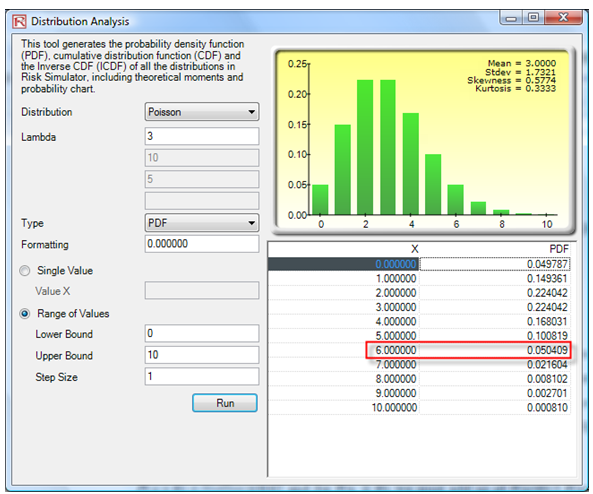The width and height of the screenshot is (593, 494).
Task: Select PDF cell 0.000810
Action: [x=495, y=408]
